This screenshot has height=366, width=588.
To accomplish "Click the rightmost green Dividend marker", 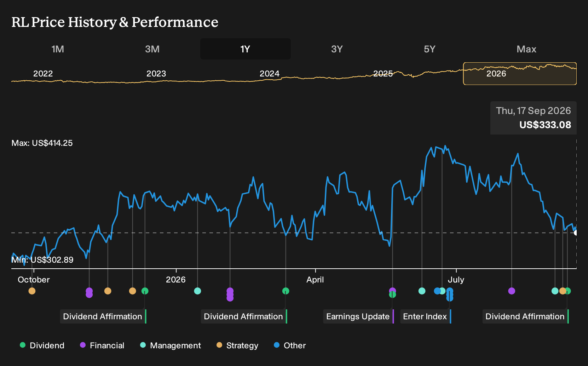I will [568, 291].
